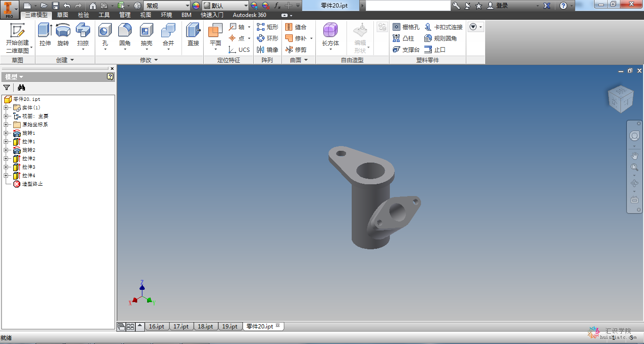Switch to the 草图 ribbon tab
Image resolution: width=644 pixels, height=344 pixels.
pyautogui.click(x=63, y=15)
